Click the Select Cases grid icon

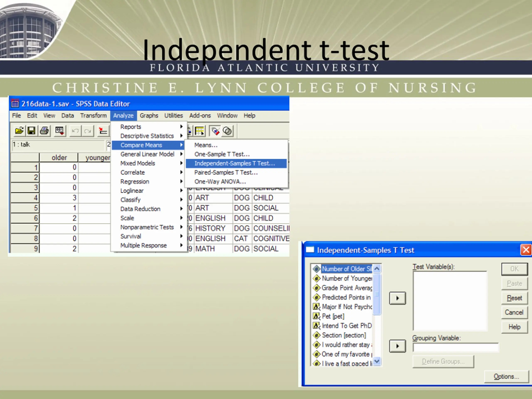pyautogui.click(x=200, y=131)
